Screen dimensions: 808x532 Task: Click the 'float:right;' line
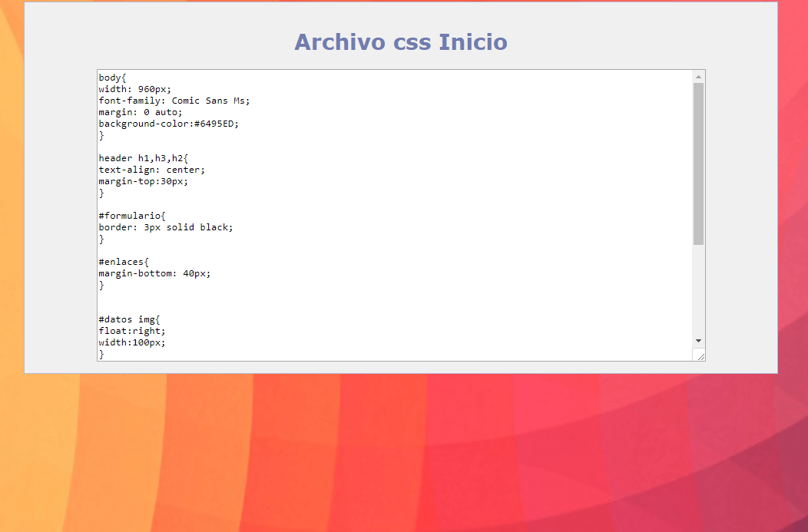131,331
